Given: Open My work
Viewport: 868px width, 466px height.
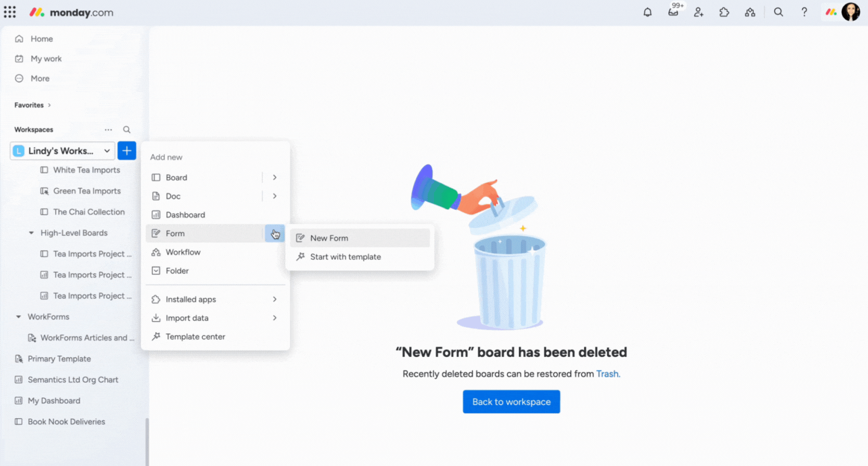Looking at the screenshot, I should [x=46, y=59].
